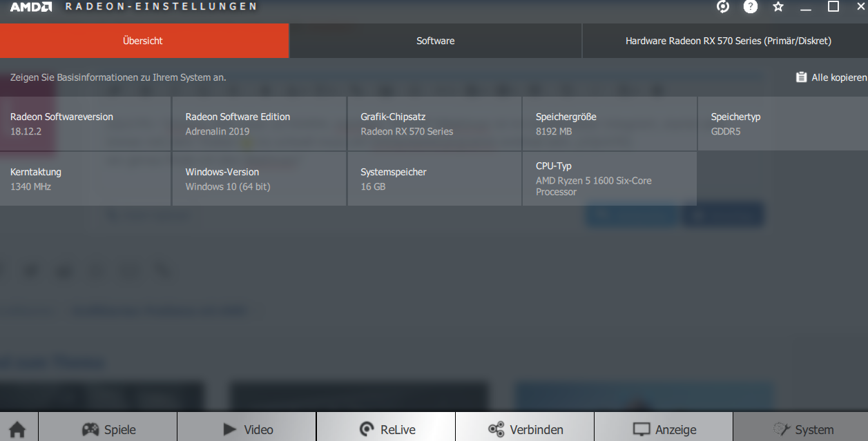Select the Grafik-Chipsatz Radeon RX 570 tile

pos(434,124)
